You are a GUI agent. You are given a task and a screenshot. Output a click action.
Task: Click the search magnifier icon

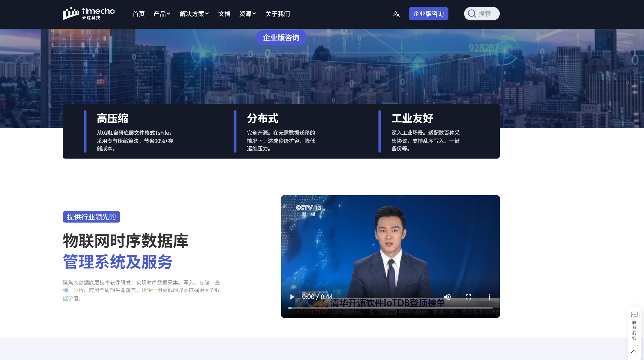(x=472, y=14)
